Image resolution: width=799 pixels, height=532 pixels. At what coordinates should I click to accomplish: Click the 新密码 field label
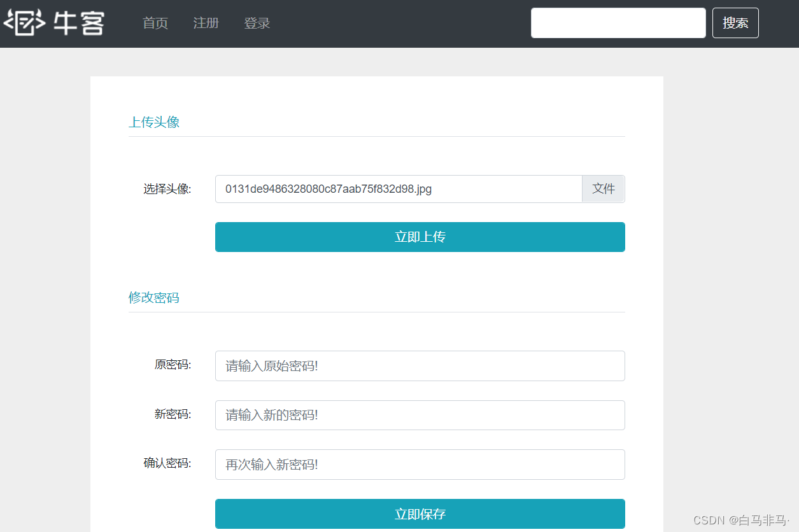point(173,414)
